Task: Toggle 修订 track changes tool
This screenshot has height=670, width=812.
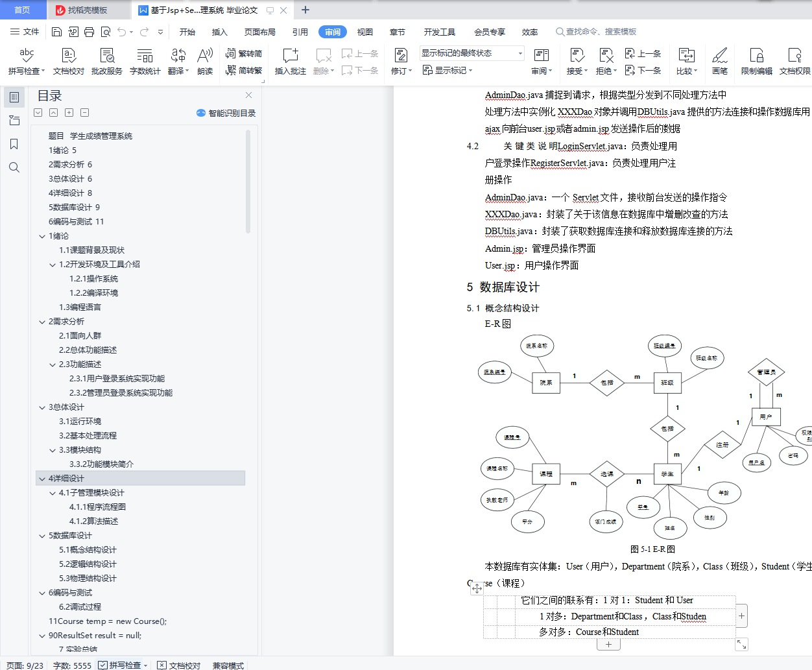Action: click(401, 62)
